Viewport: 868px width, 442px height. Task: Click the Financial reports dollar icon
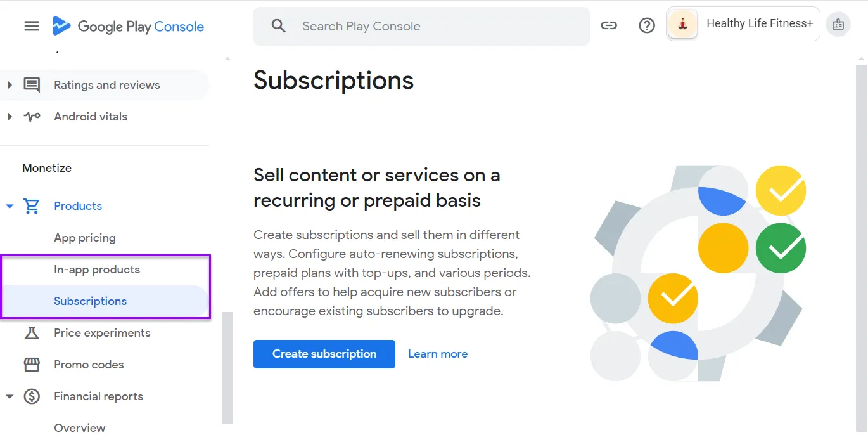click(x=31, y=396)
